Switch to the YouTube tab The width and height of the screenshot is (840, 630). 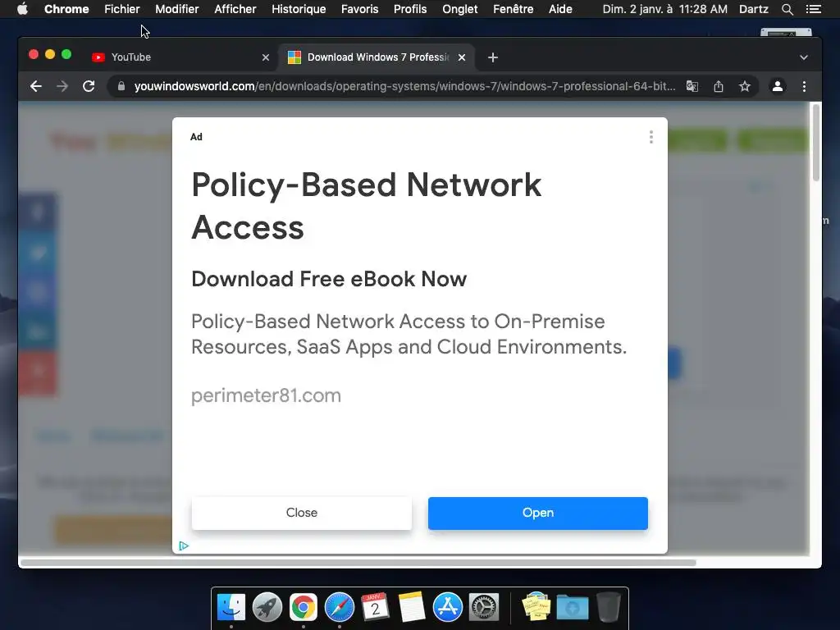click(181, 57)
